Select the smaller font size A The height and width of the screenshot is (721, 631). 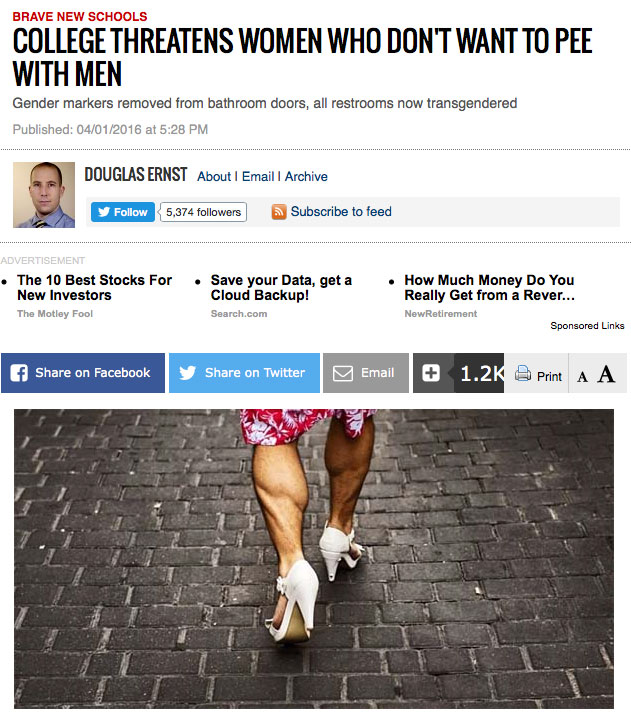(x=582, y=377)
